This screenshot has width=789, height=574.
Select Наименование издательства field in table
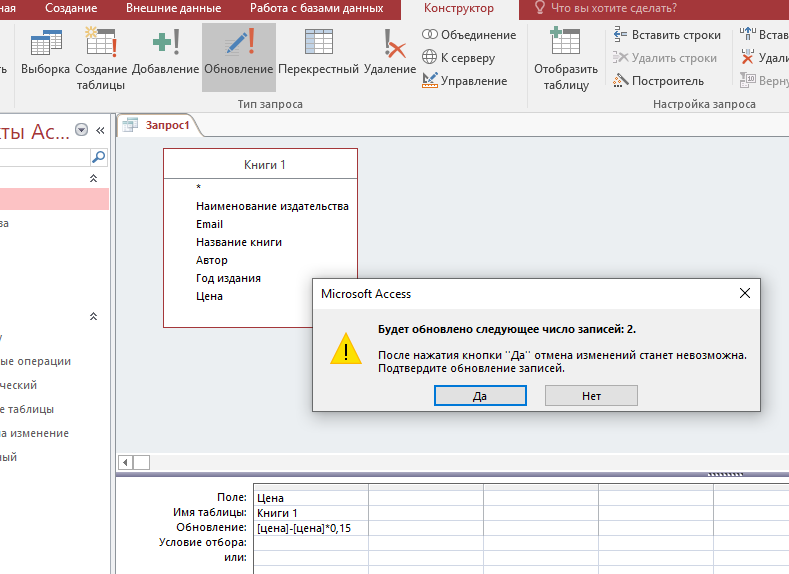pos(272,206)
